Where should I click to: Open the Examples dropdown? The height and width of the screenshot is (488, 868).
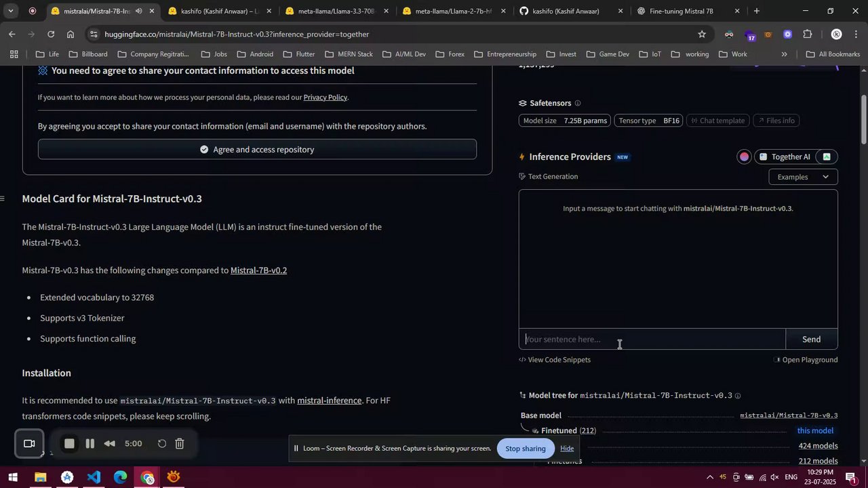point(803,177)
